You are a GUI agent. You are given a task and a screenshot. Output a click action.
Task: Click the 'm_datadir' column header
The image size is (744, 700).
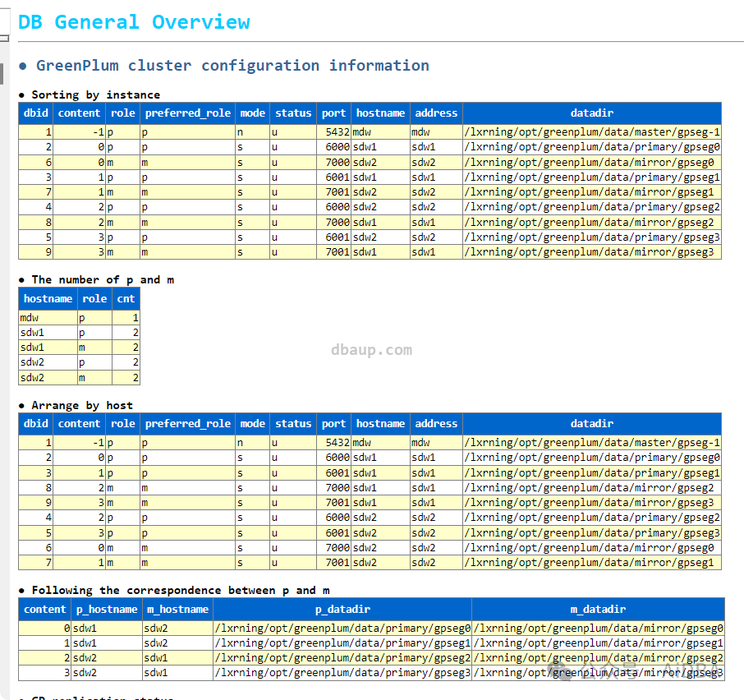[x=598, y=610]
